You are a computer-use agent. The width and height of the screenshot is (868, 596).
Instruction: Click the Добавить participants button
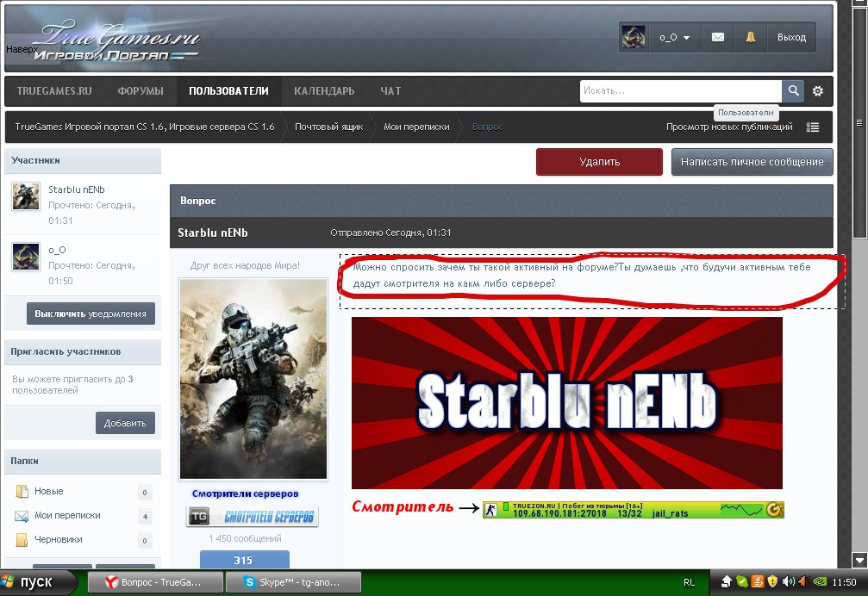point(125,423)
